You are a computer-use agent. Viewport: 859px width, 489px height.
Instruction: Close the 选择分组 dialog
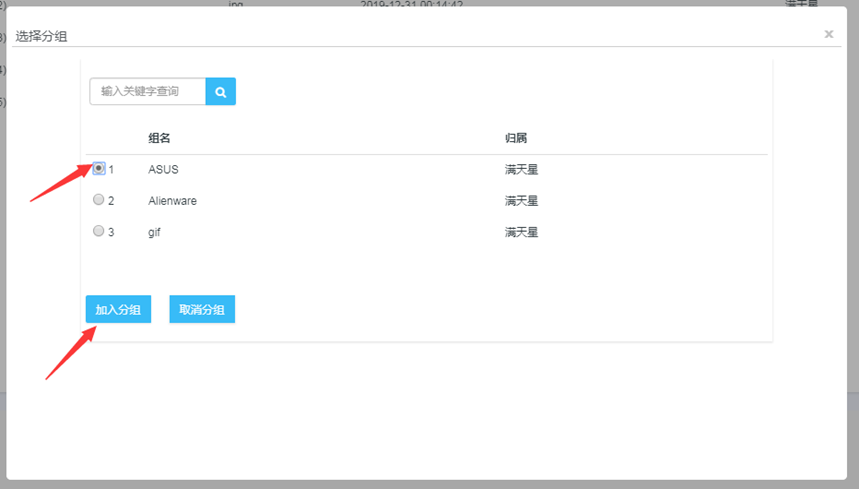pyautogui.click(x=828, y=34)
